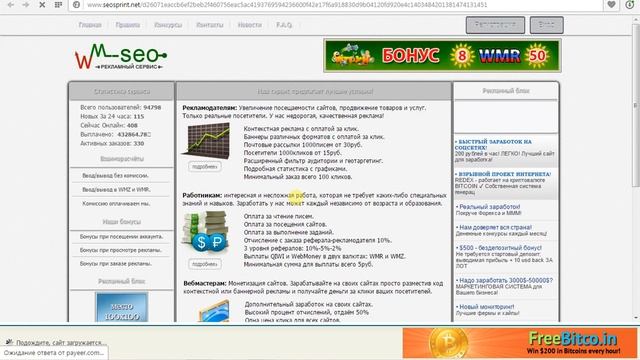The height and width of the screenshot is (360, 640).
Task: Click the место 100x100 ad placeholder
Action: (122, 307)
